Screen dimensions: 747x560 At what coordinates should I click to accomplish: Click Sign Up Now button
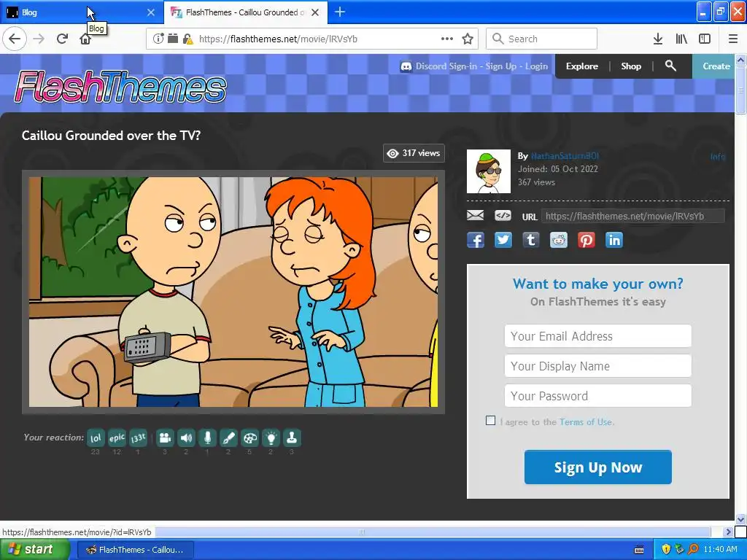598,467
